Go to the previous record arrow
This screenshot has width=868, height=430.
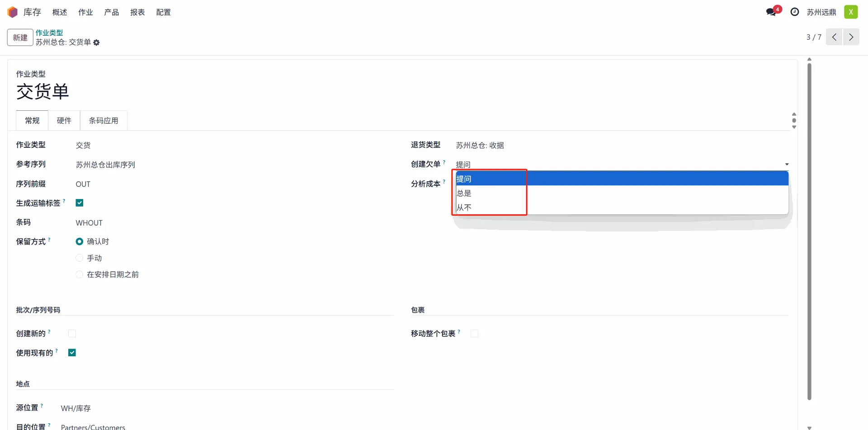834,37
